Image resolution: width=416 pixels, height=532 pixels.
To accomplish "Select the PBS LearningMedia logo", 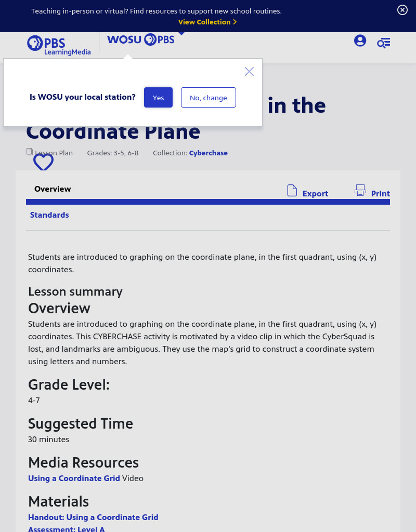I will [59, 45].
